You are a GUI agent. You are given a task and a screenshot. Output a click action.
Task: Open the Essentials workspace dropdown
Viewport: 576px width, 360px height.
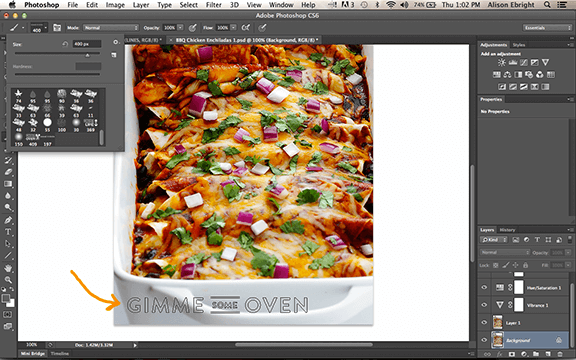pyautogui.click(x=547, y=28)
